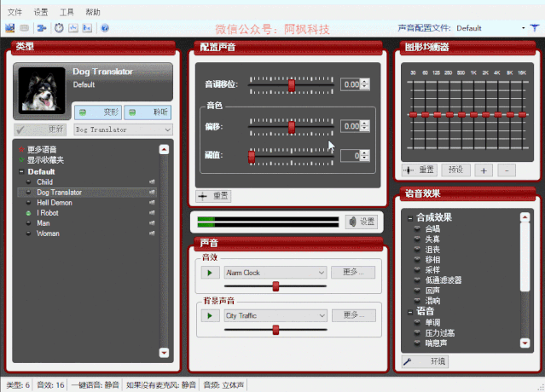Click the voice effects list scroll-down arrow
The height and width of the screenshot is (392, 545).
[525, 343]
